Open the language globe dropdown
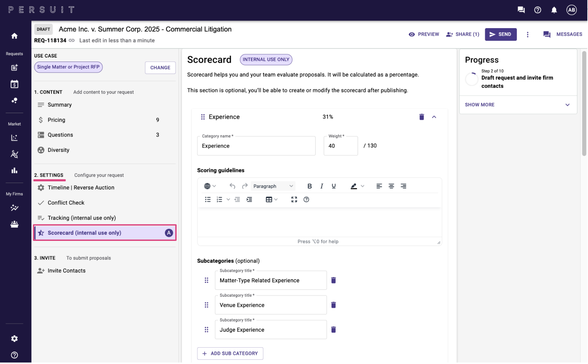 click(x=210, y=186)
